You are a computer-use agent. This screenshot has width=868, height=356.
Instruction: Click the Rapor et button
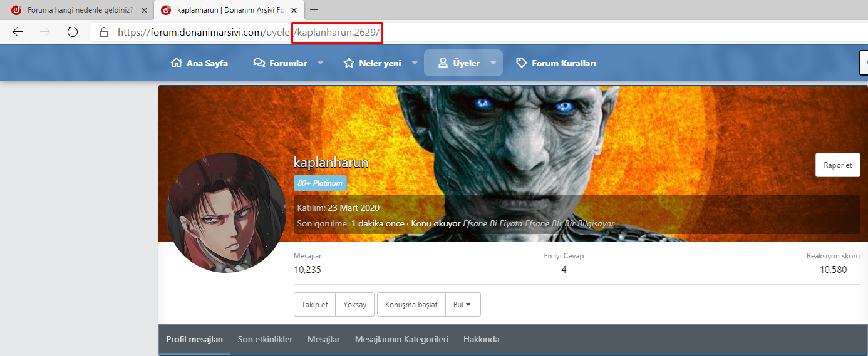838,165
